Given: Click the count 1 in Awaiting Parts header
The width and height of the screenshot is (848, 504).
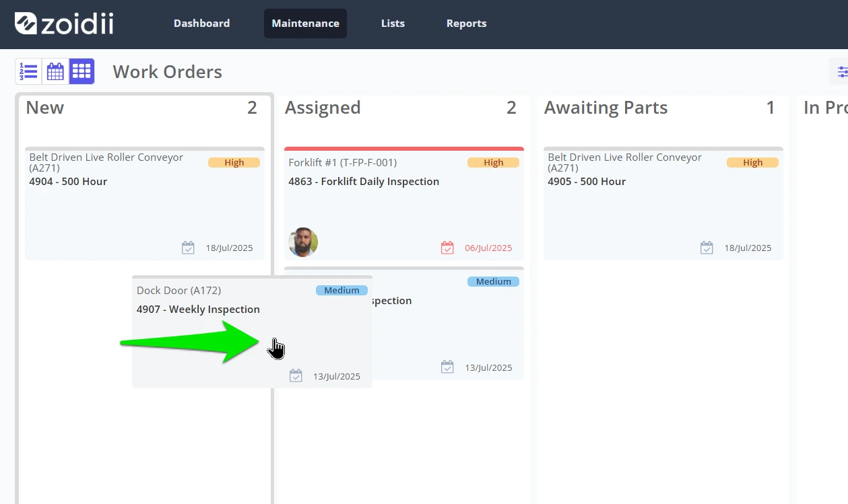Looking at the screenshot, I should click(x=771, y=108).
